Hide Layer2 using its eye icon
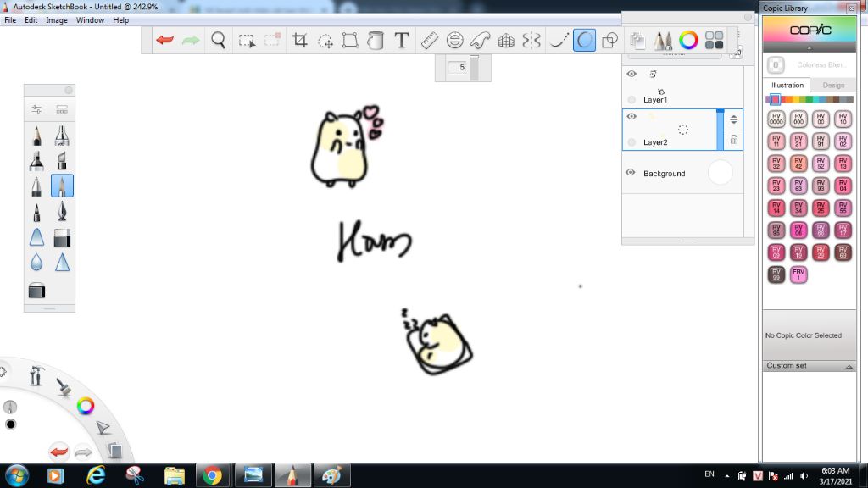 click(x=632, y=116)
